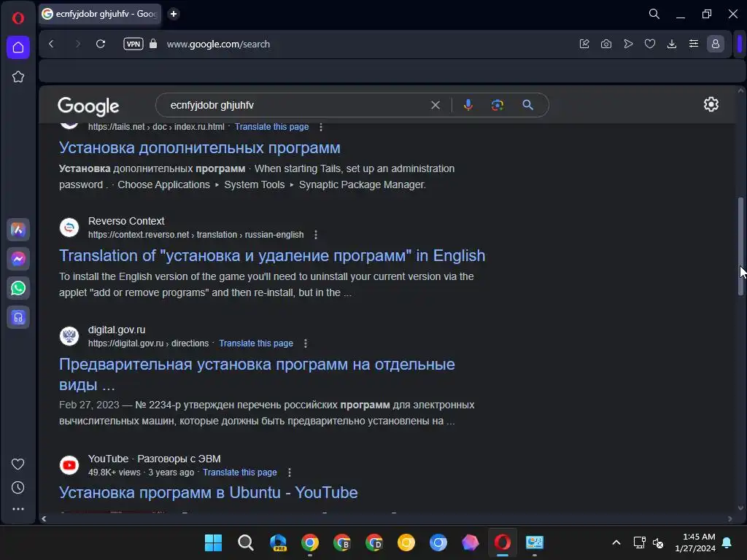Translate the YouTube result page
Screen dimensions: 747x560
(239, 472)
